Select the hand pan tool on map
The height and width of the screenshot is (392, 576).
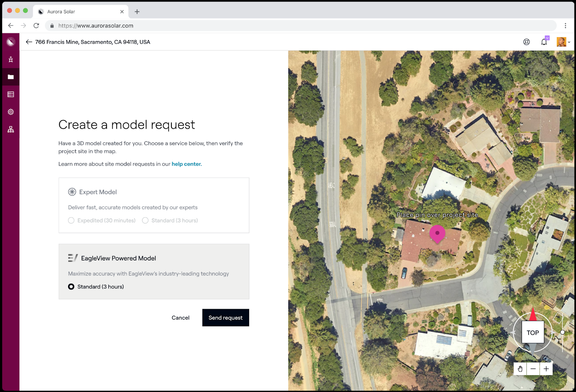520,369
